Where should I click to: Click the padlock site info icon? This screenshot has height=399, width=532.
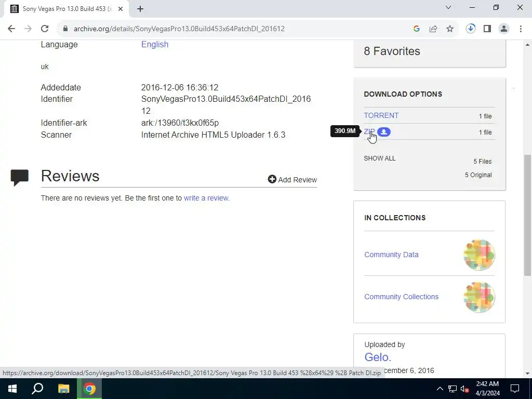click(65, 29)
